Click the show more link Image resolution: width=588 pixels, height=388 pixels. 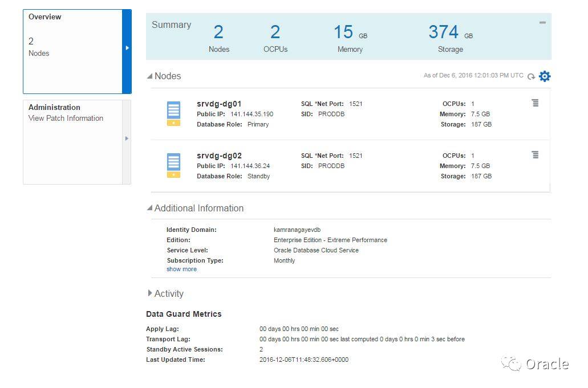coord(181,269)
